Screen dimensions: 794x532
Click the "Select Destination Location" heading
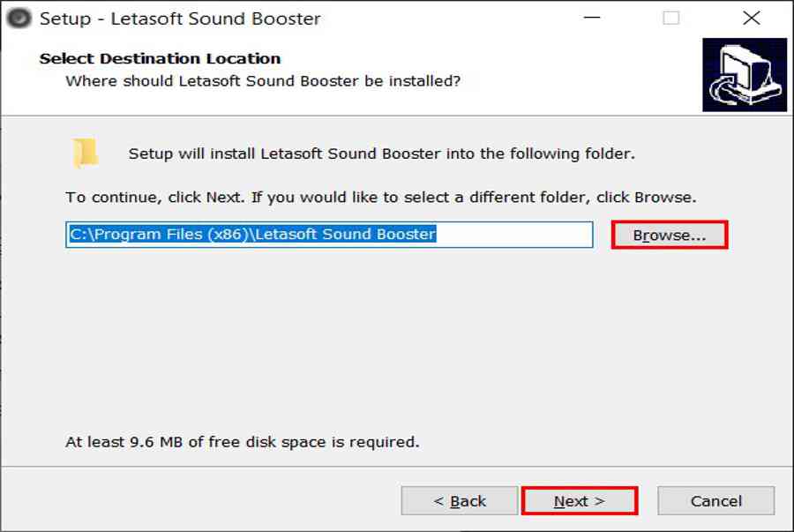coord(160,59)
